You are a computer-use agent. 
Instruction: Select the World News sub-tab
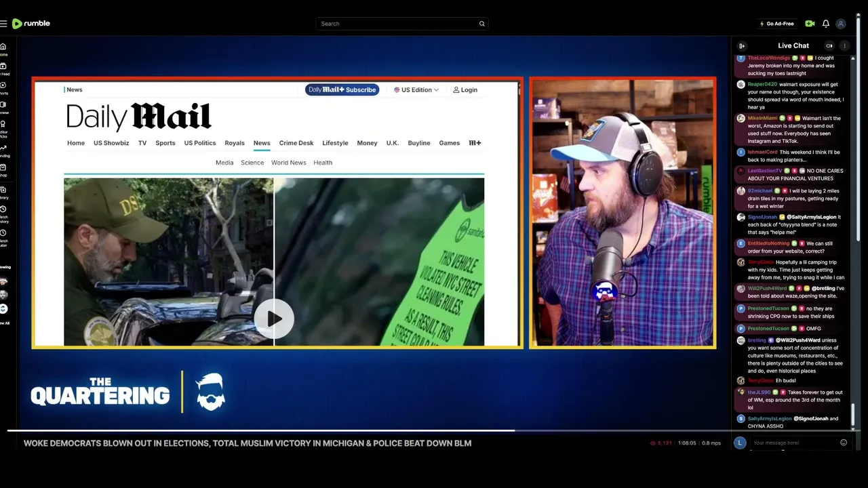point(289,163)
